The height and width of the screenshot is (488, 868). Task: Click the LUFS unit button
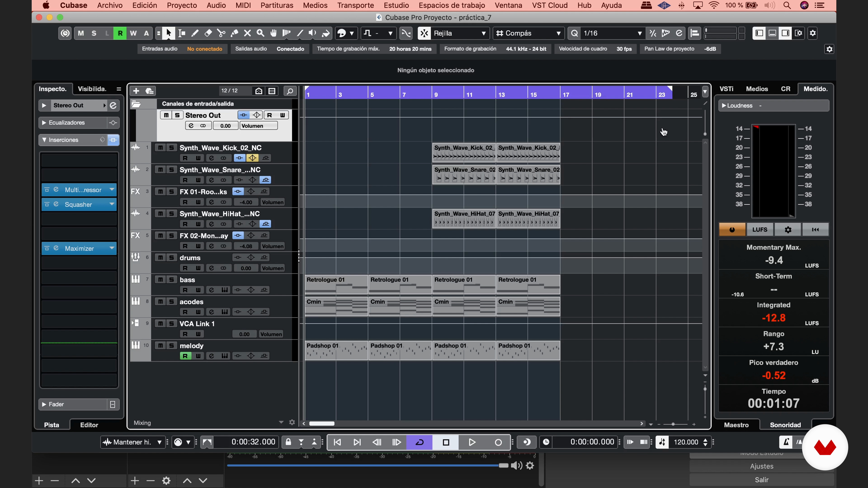[759, 230]
